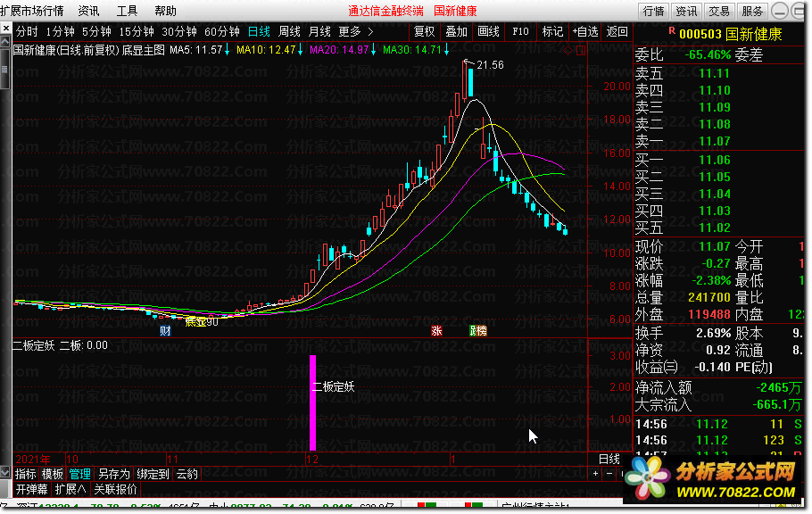
Task: Open the 模板 template tab
Action: pos(53,474)
